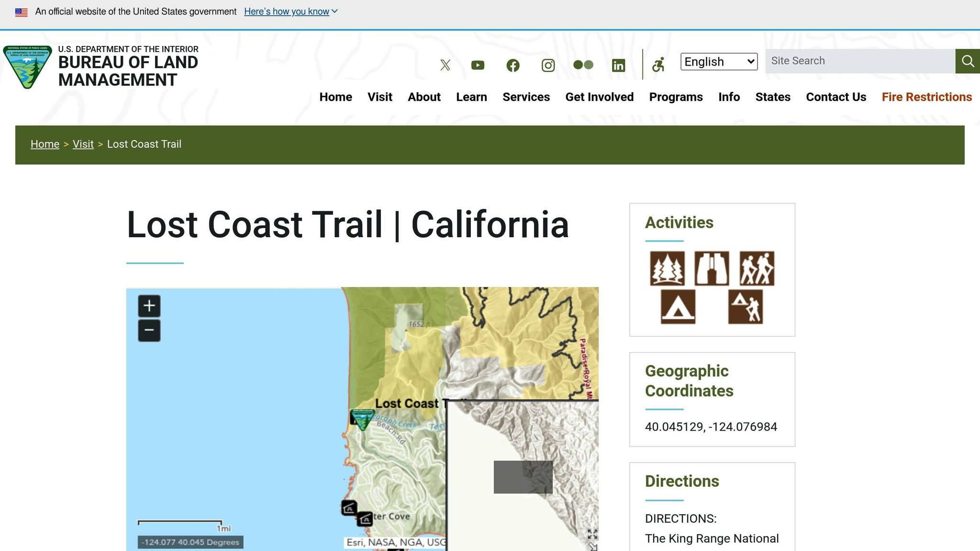
Task: Click coordinates text 40.045129, -124.076984
Action: pos(711,427)
